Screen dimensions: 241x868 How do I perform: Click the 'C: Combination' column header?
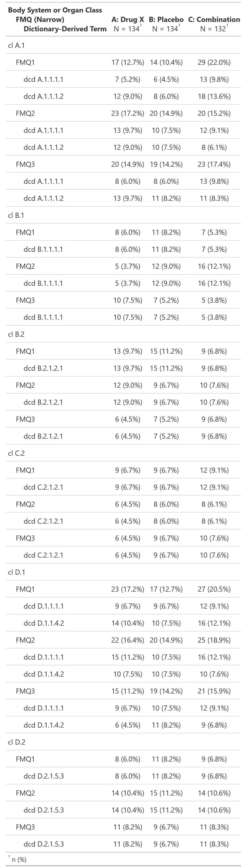[x=214, y=19]
